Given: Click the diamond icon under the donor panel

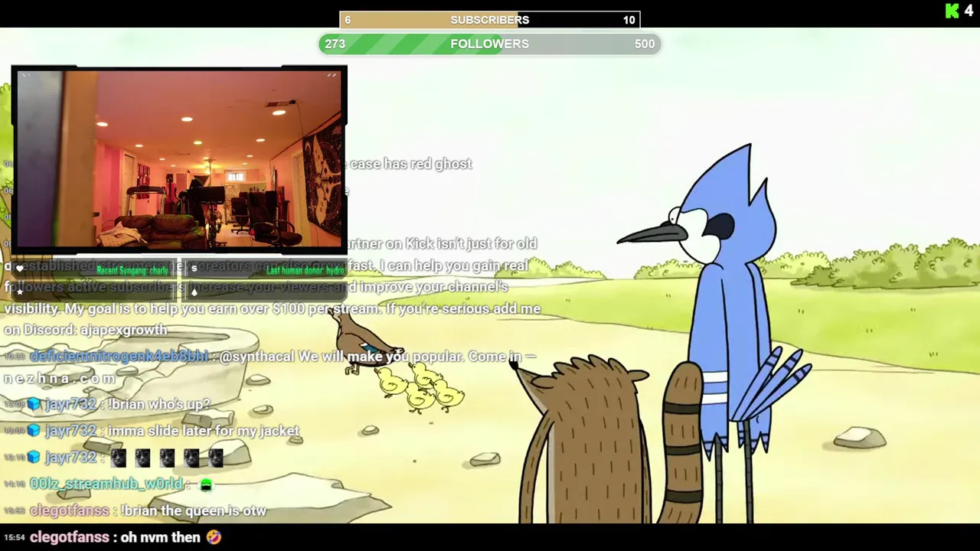Looking at the screenshot, I should pos(194,292).
